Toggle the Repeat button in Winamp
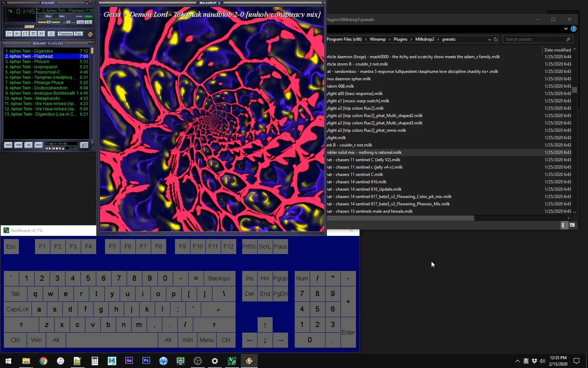 click(x=79, y=34)
